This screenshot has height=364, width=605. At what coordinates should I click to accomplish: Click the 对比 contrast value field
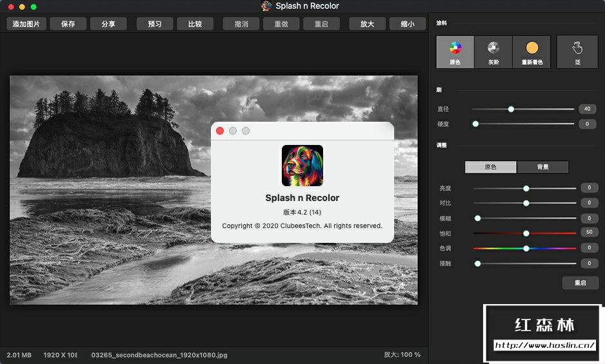point(589,202)
